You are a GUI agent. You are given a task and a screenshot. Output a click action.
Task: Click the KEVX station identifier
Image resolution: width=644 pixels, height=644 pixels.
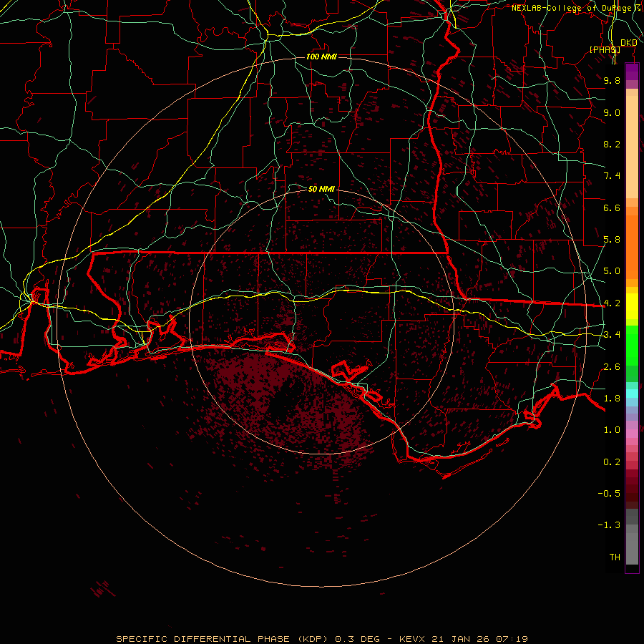(413, 639)
